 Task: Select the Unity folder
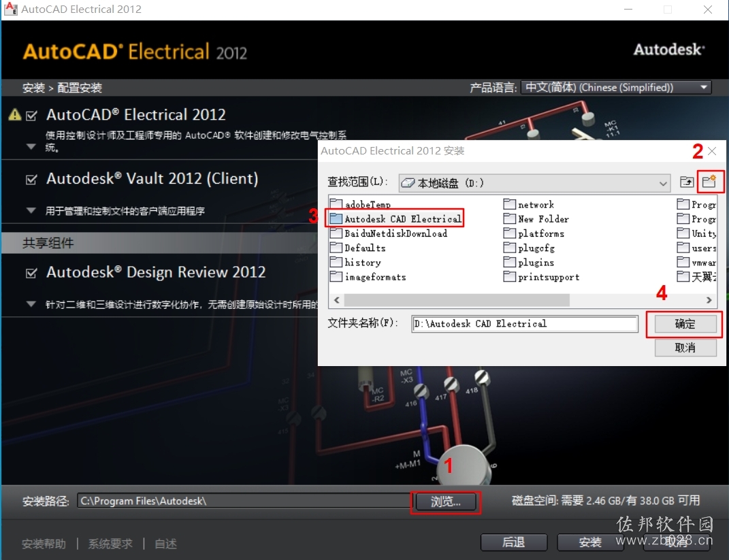tap(696, 233)
